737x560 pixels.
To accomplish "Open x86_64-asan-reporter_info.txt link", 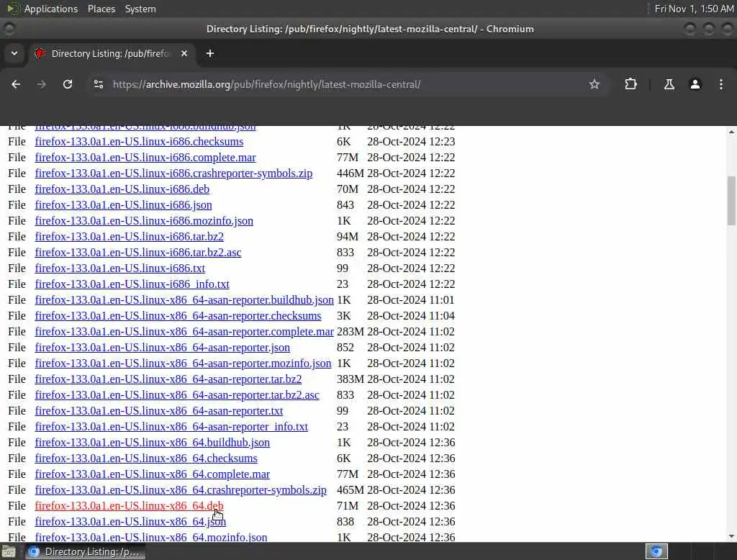I will 171,426.
